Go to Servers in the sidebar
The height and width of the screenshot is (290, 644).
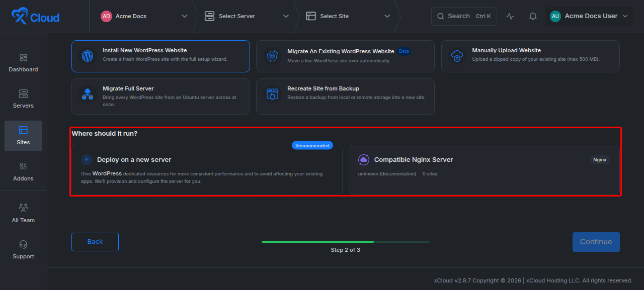coord(23,99)
